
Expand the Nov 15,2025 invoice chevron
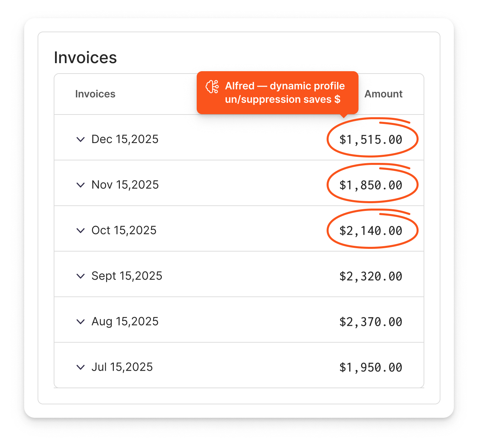pos(81,185)
